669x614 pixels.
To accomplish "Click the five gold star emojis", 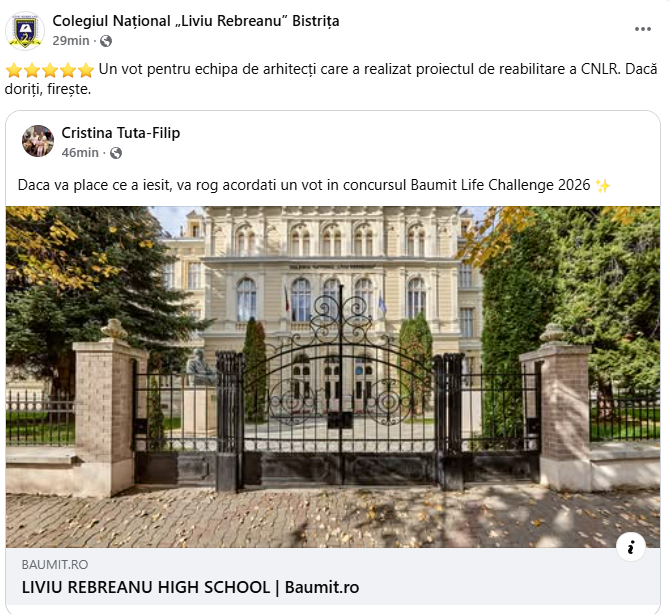I will (x=50, y=70).
